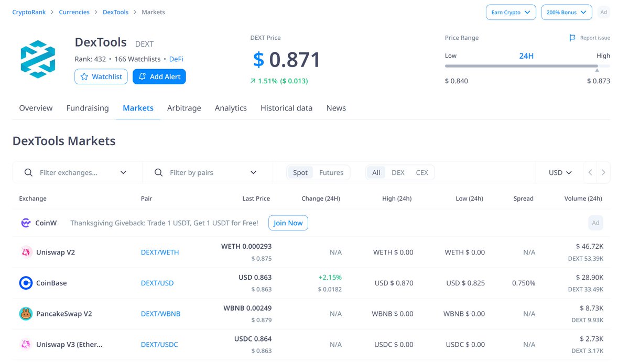629x364 pixels.
Task: Sort by High (24h) column header
Action: pos(397,198)
